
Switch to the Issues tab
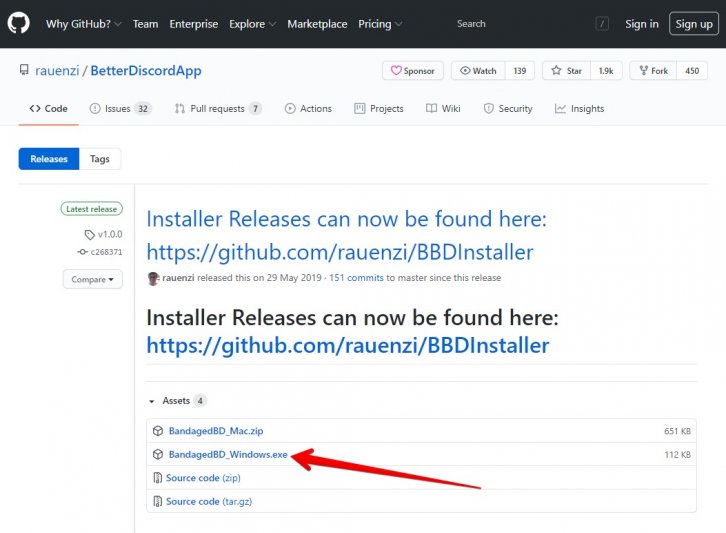pyautogui.click(x=120, y=108)
